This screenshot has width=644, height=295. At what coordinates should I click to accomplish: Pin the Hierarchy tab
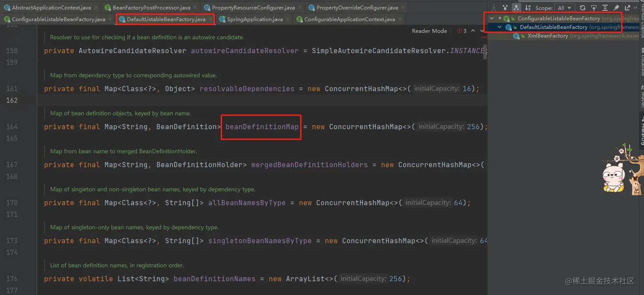[616, 8]
